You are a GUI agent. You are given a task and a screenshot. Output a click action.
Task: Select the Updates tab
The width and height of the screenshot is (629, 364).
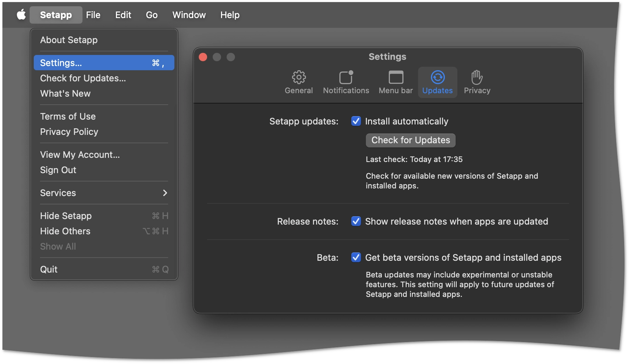pyautogui.click(x=438, y=82)
